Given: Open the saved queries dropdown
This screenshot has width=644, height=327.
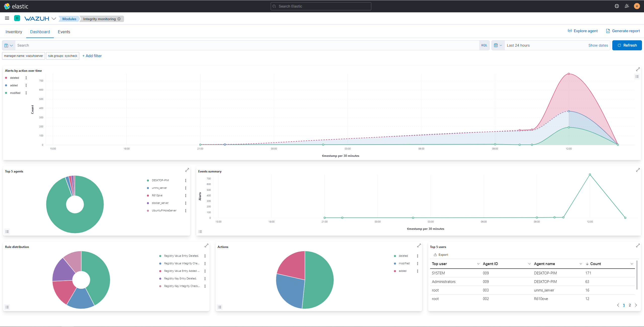Looking at the screenshot, I should click(9, 45).
